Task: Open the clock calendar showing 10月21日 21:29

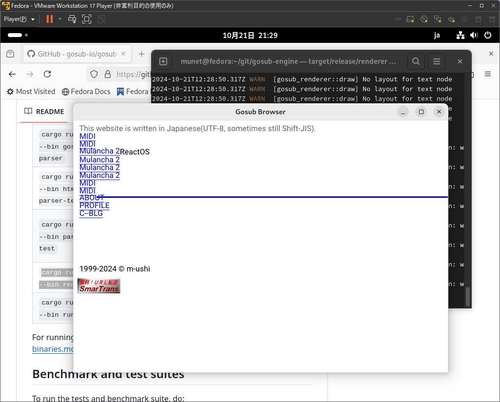Action: (x=250, y=35)
